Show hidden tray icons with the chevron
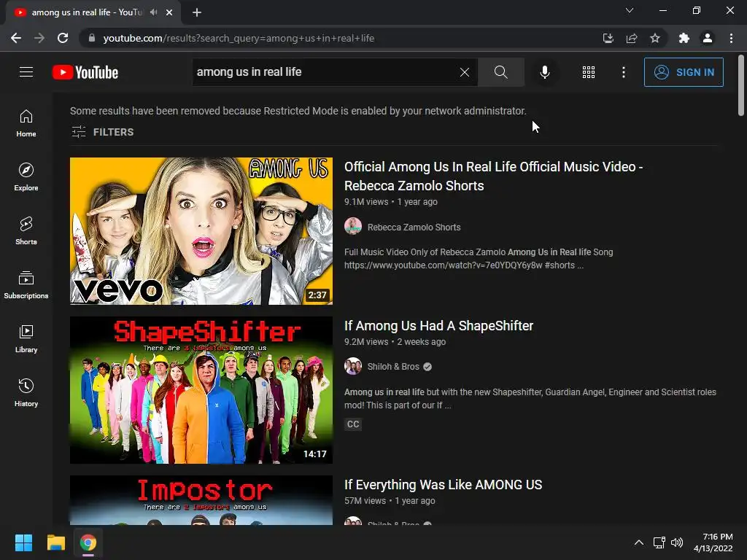The image size is (747, 560). click(x=639, y=542)
